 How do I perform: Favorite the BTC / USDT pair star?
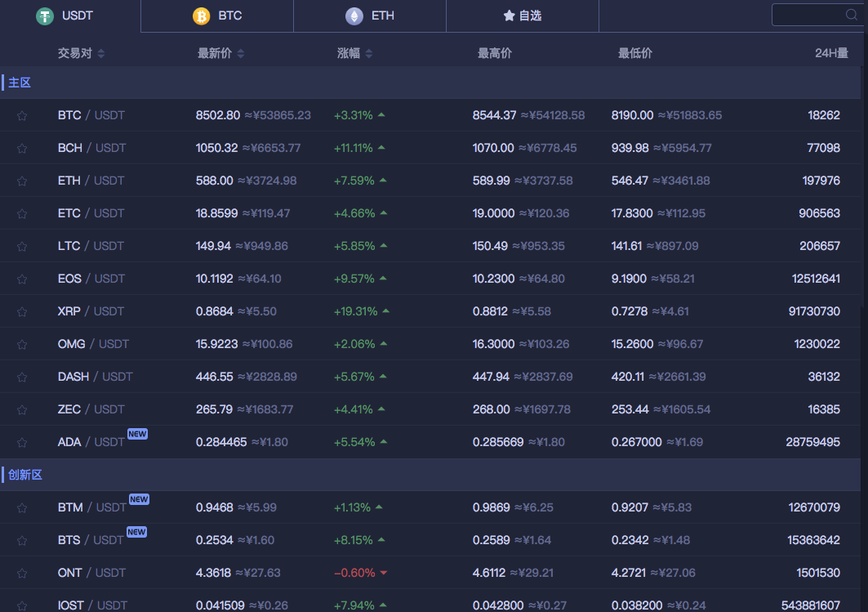coord(22,116)
